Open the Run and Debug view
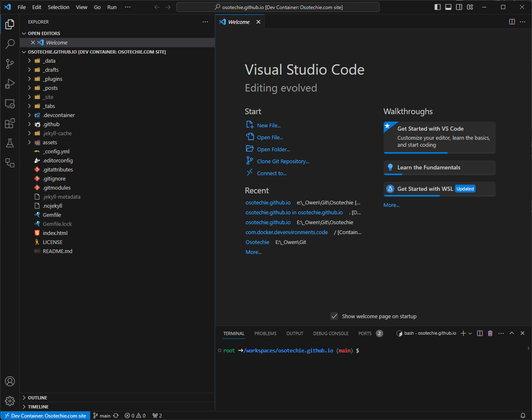 coord(10,84)
